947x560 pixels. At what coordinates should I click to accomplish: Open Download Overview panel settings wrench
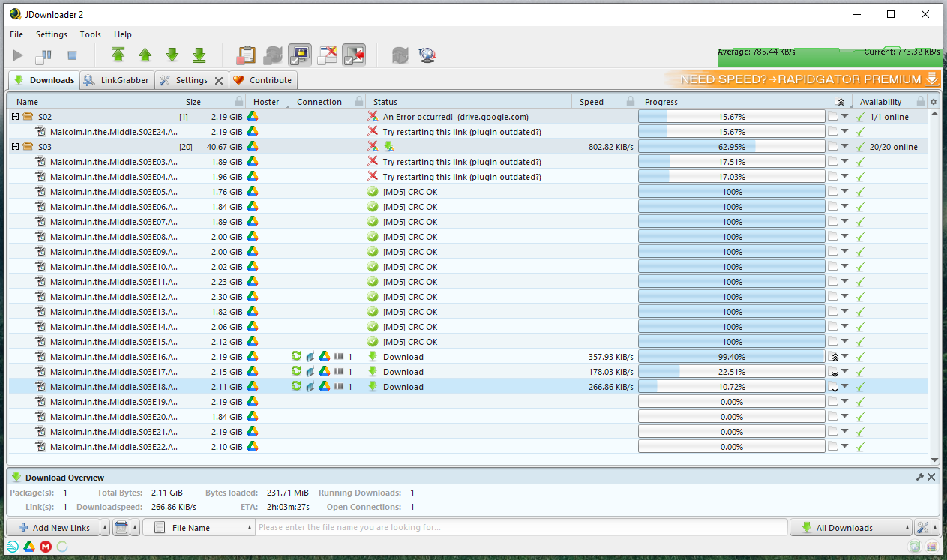click(920, 477)
